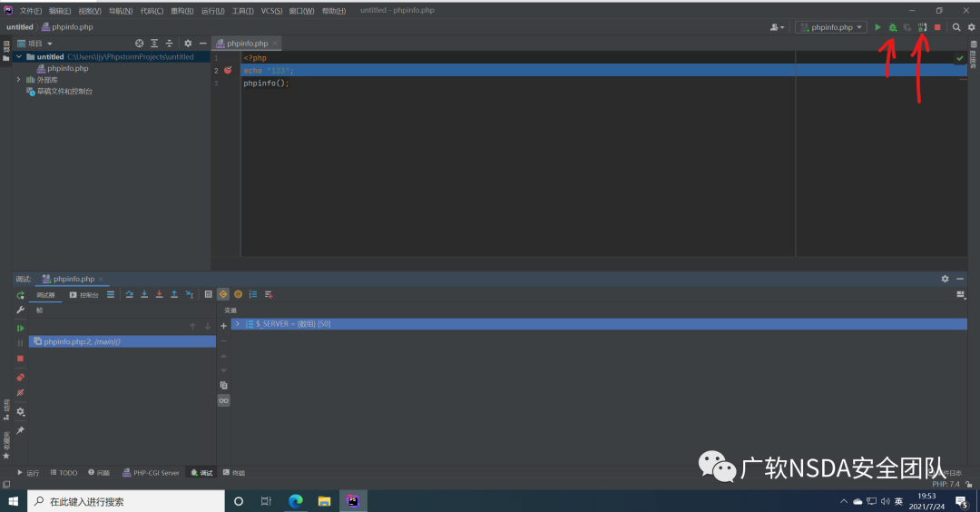
Task: Open the user account dropdown icon
Action: pyautogui.click(x=777, y=27)
